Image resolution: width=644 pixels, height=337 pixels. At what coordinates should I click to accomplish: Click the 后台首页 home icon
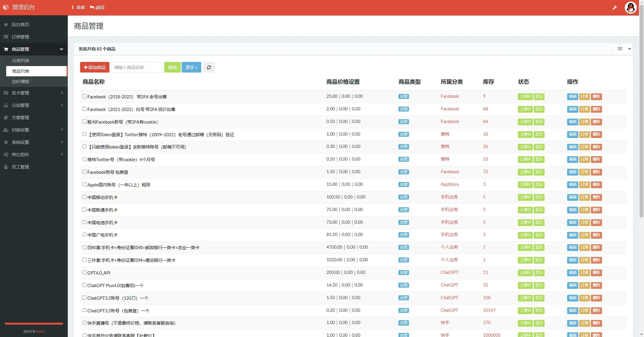[x=6, y=25]
